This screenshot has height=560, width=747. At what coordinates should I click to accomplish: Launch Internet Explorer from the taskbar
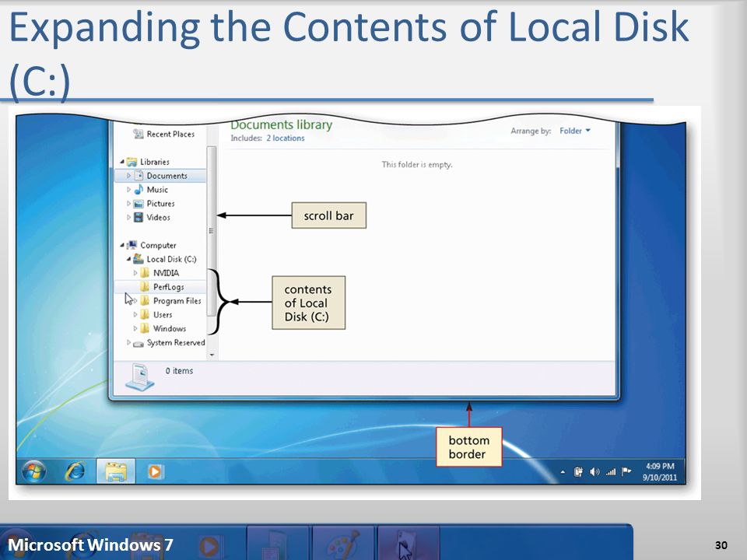75,471
